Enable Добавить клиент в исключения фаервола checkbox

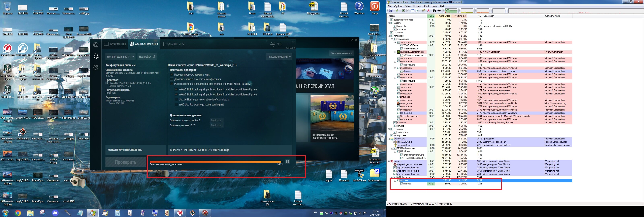pos(172,79)
